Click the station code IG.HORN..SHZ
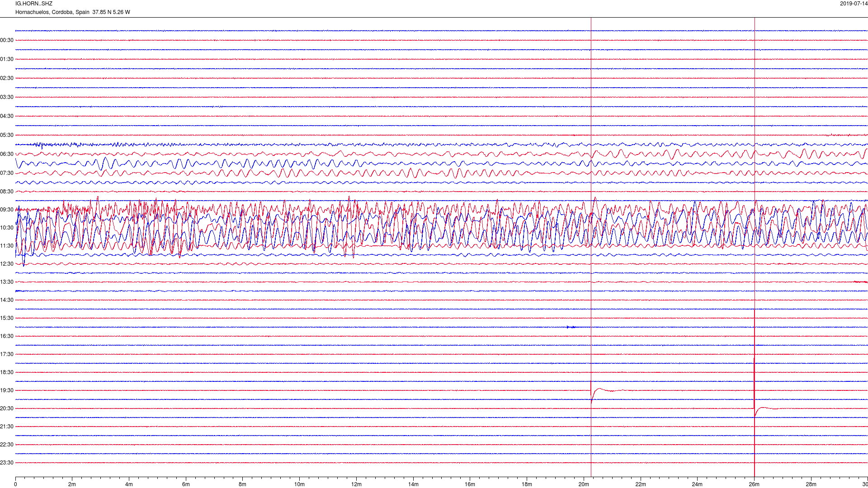The height and width of the screenshot is (488, 868). coord(34,4)
